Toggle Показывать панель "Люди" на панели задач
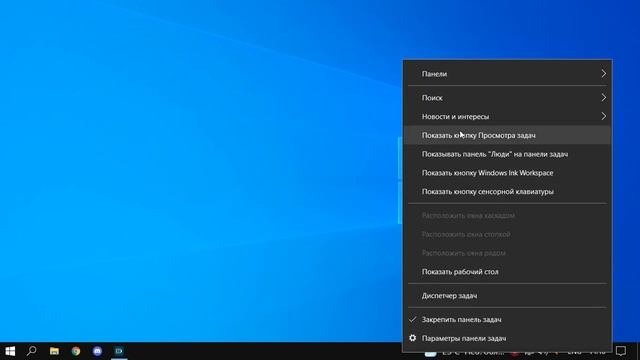The height and width of the screenshot is (360, 640). click(x=507, y=154)
